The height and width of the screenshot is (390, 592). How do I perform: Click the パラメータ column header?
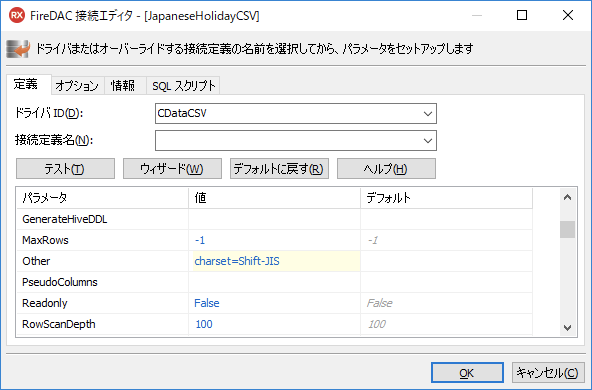coord(102,198)
